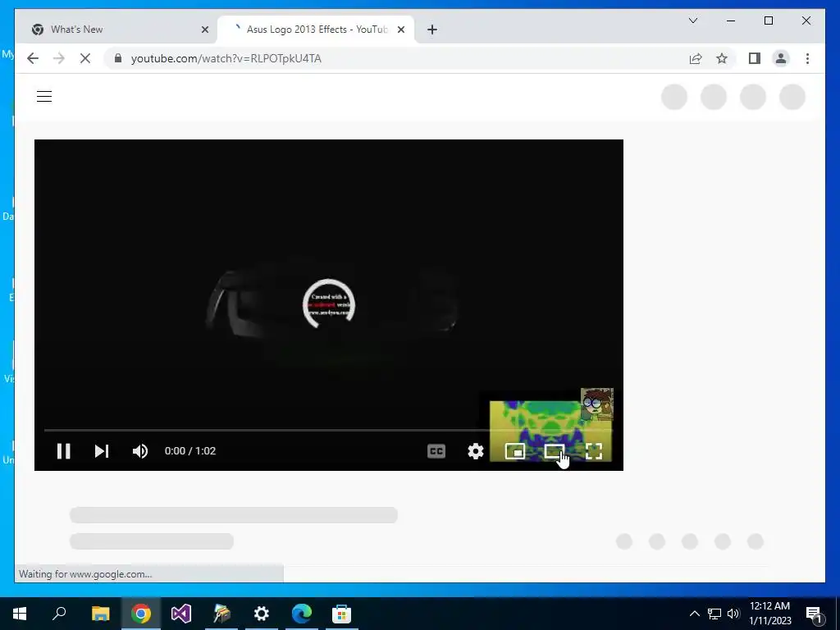Enter full screen mode
This screenshot has width=840, height=630.
(594, 451)
